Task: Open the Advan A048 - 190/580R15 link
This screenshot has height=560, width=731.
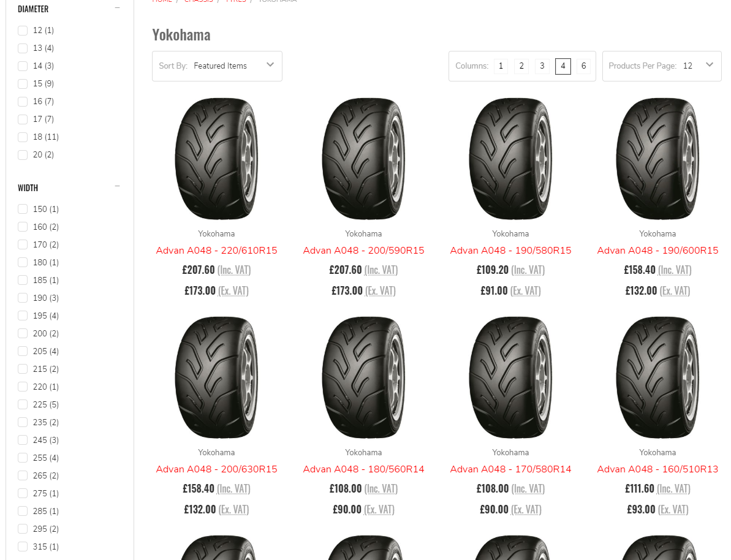Action: pos(510,251)
